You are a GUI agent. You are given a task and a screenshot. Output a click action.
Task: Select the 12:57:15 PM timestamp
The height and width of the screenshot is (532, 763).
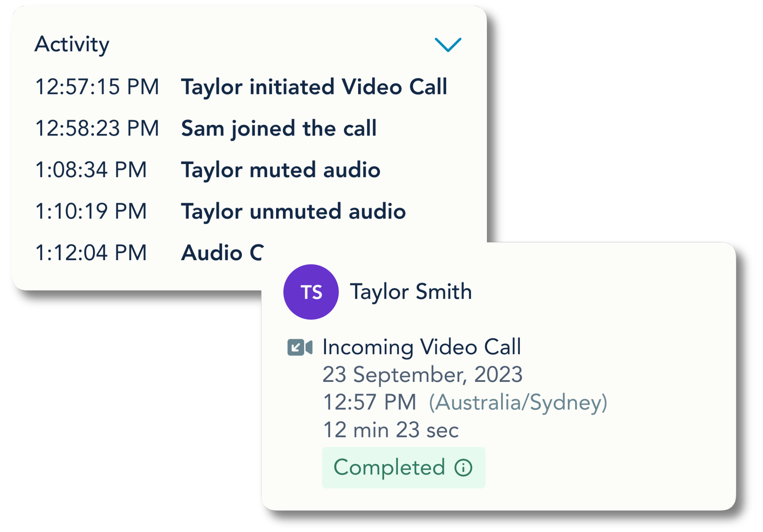pos(97,87)
